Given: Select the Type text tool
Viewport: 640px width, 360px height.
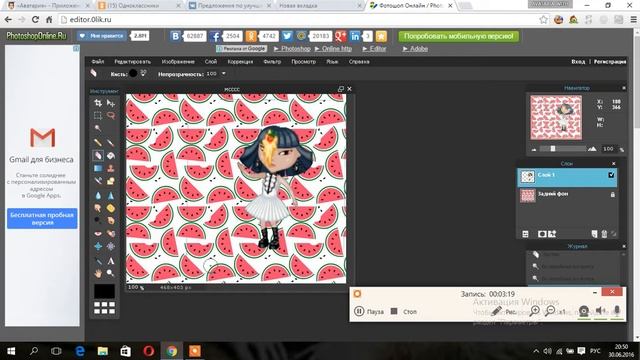Looking at the screenshot, I should pyautogui.click(x=111, y=261).
